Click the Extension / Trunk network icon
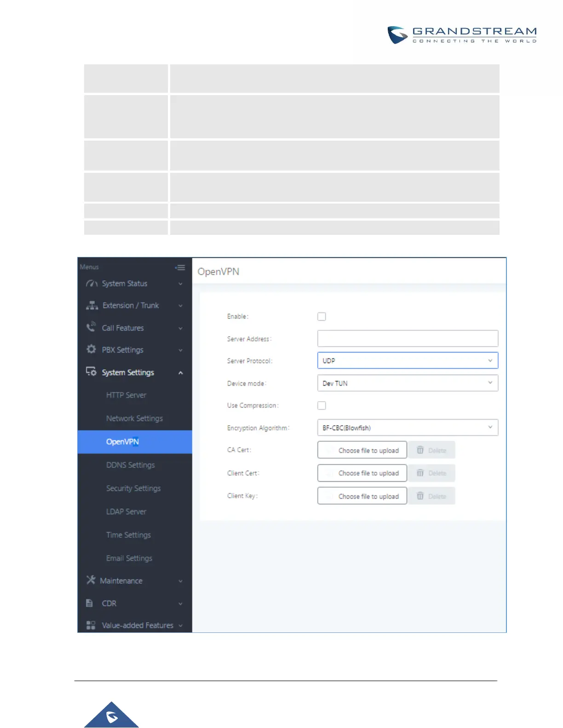This screenshot has width=563, height=728. click(92, 306)
